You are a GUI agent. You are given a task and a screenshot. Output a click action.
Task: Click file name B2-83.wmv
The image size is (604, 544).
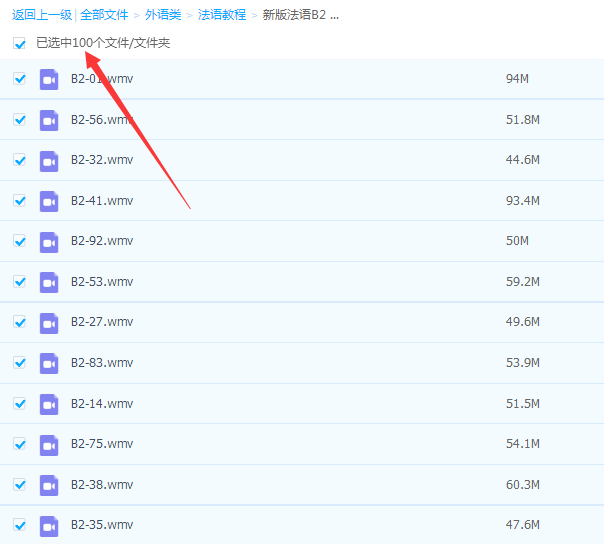tap(101, 363)
